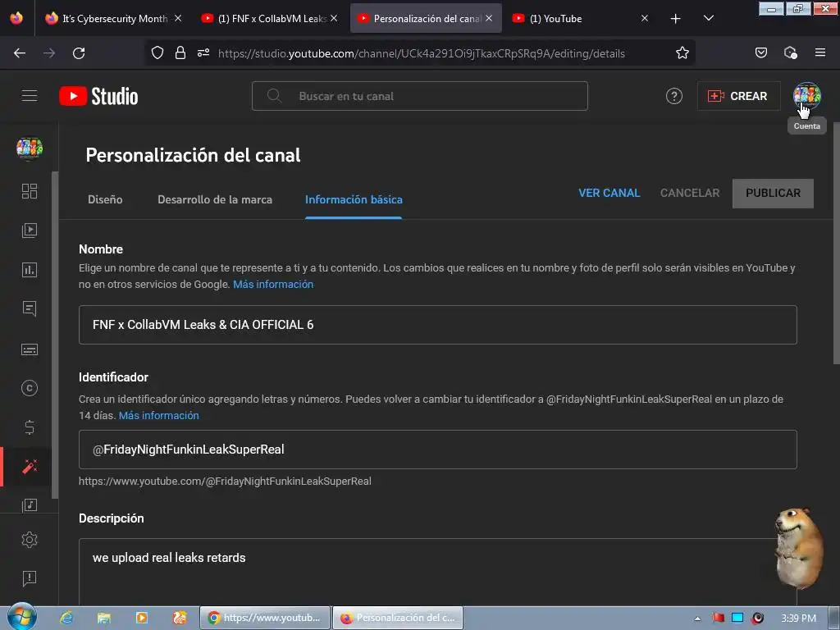Launch Internet Explorer from the taskbar

click(67, 618)
